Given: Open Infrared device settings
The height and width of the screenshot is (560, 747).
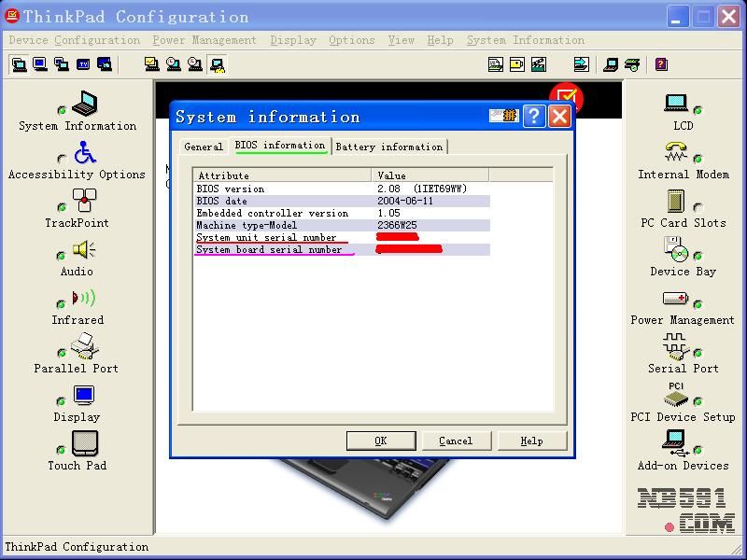Looking at the screenshot, I should point(84,299).
